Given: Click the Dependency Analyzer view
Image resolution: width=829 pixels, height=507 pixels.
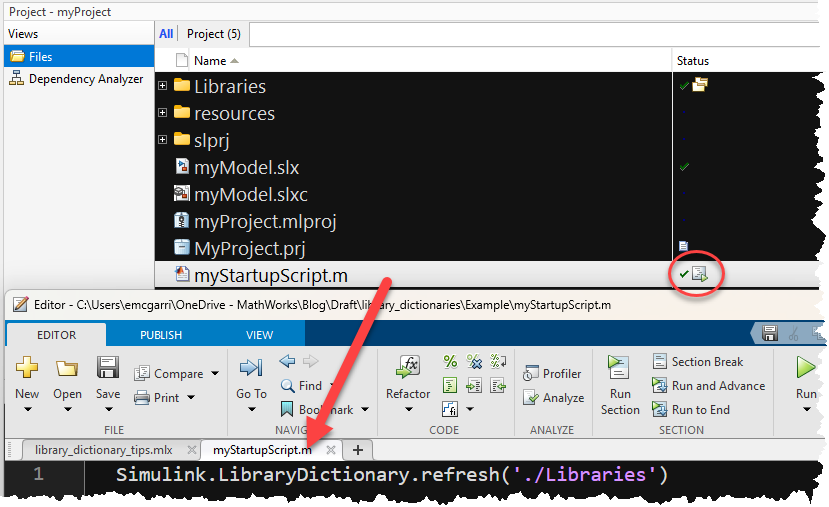Looking at the screenshot, I should (x=85, y=79).
